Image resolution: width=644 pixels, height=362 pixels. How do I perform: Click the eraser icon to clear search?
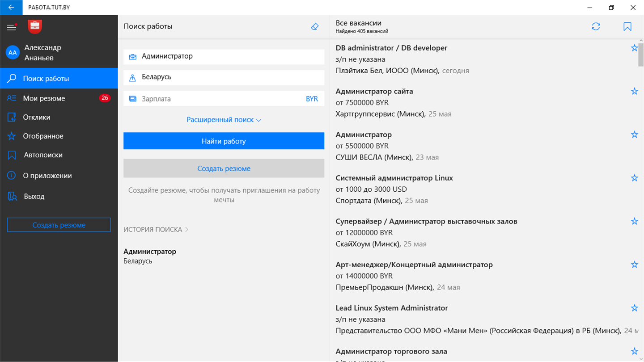315,27
